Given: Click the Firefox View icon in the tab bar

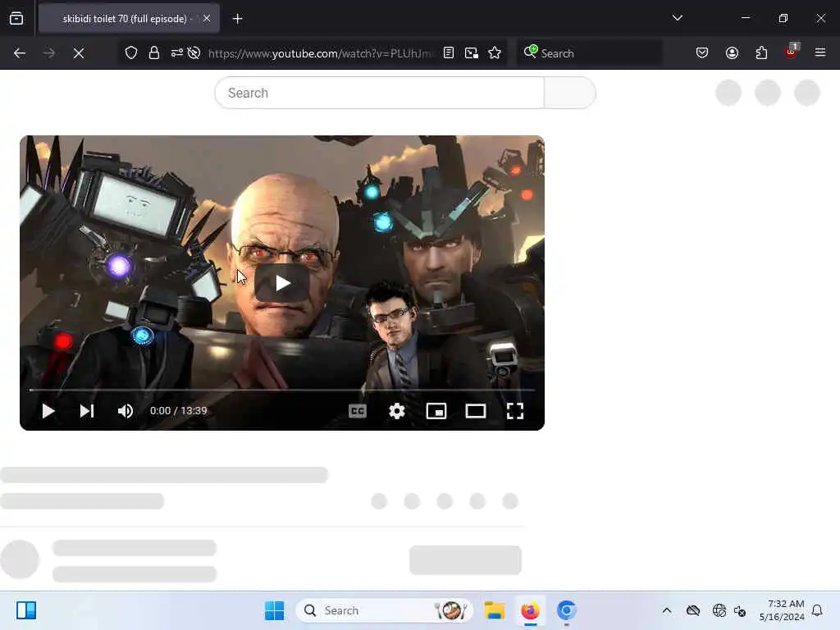Looking at the screenshot, I should point(16,18).
